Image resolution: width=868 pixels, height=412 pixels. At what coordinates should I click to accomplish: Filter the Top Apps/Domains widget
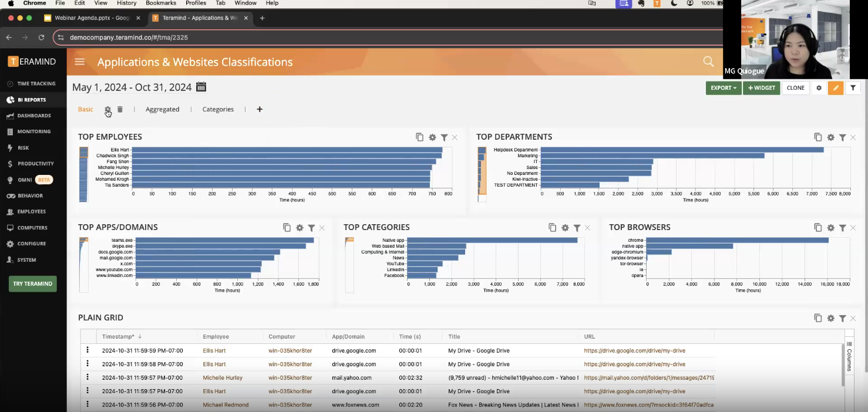coord(311,227)
